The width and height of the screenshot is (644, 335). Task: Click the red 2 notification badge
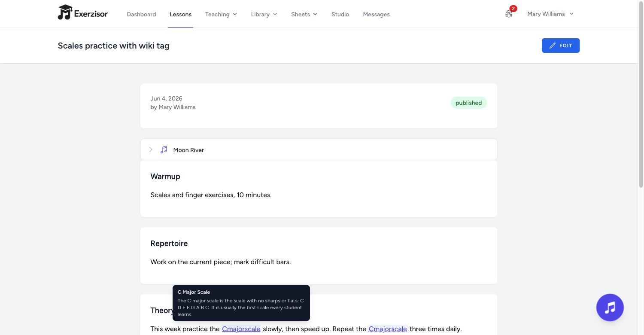click(513, 9)
